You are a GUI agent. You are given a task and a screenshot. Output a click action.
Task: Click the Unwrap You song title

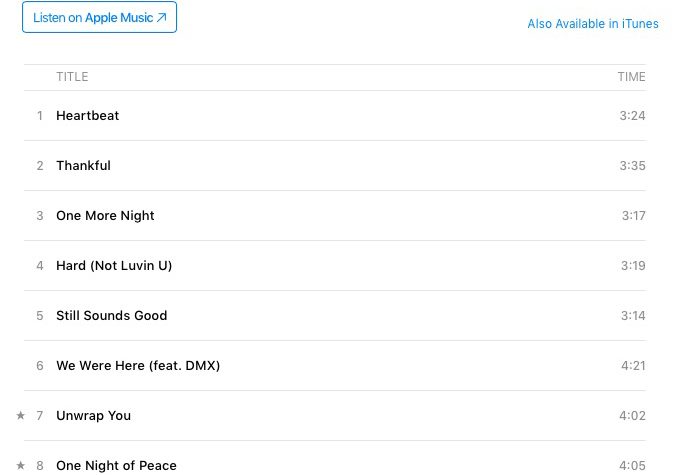pyautogui.click(x=93, y=416)
